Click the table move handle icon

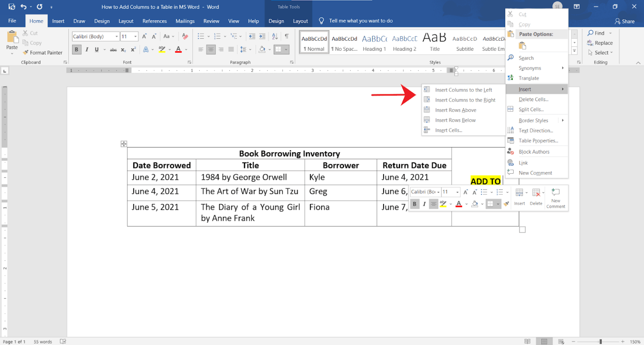click(x=124, y=144)
